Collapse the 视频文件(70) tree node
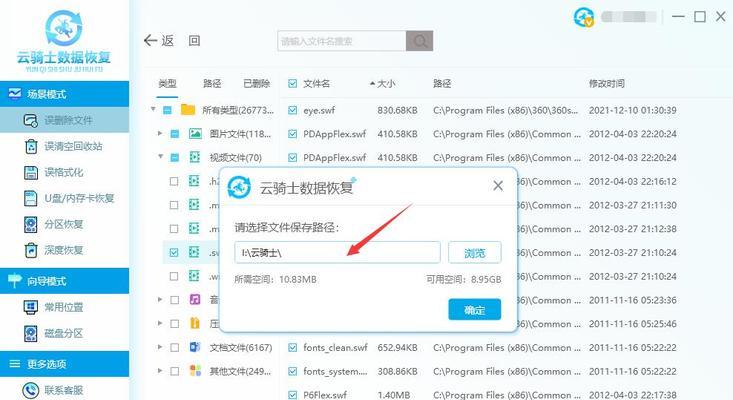 click(x=160, y=157)
